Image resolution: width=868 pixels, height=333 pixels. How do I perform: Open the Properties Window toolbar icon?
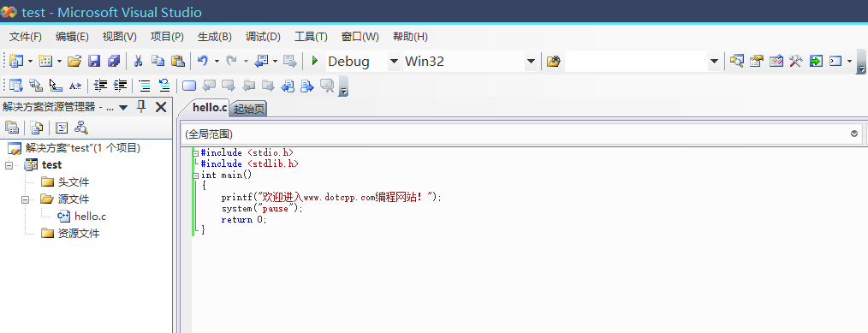756,61
